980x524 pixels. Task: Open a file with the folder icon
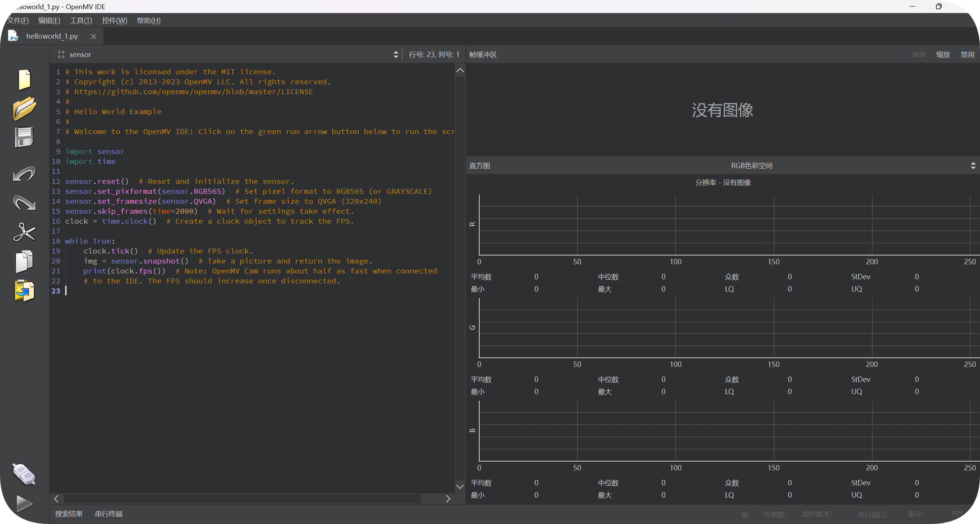tap(24, 109)
